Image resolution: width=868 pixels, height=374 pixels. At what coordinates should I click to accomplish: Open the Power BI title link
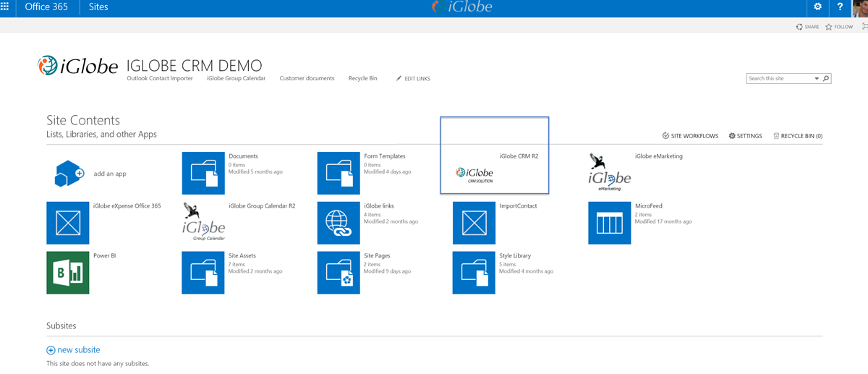pyautogui.click(x=105, y=256)
